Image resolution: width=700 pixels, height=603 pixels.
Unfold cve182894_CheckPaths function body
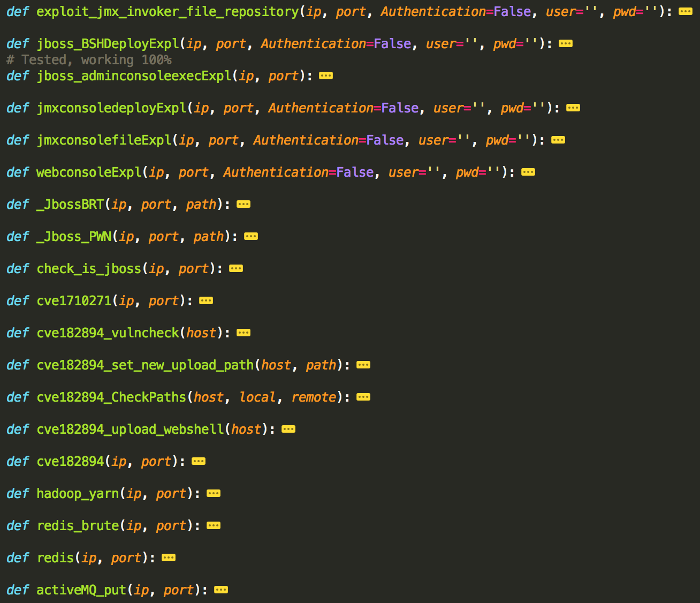tap(363, 397)
